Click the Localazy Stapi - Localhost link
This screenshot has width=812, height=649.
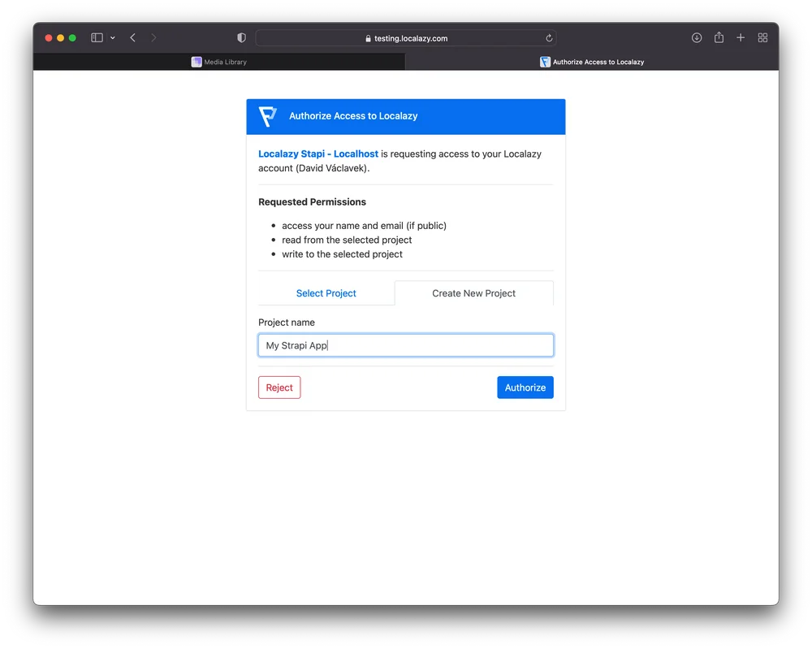coord(317,154)
